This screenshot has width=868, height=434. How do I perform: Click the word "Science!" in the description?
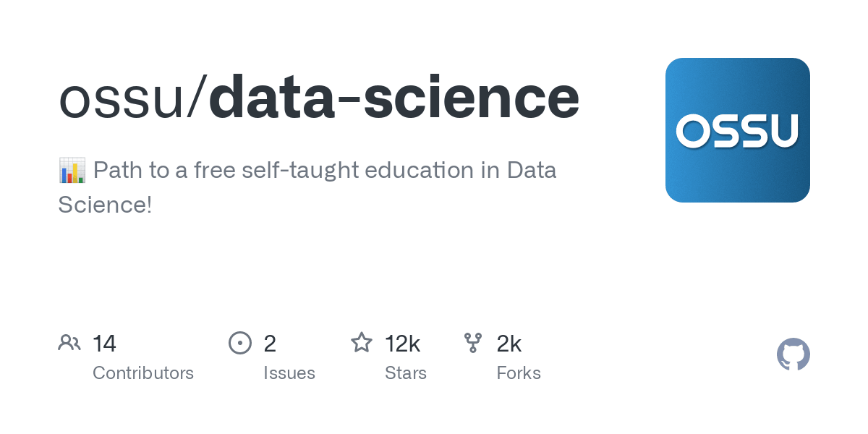pos(105,205)
